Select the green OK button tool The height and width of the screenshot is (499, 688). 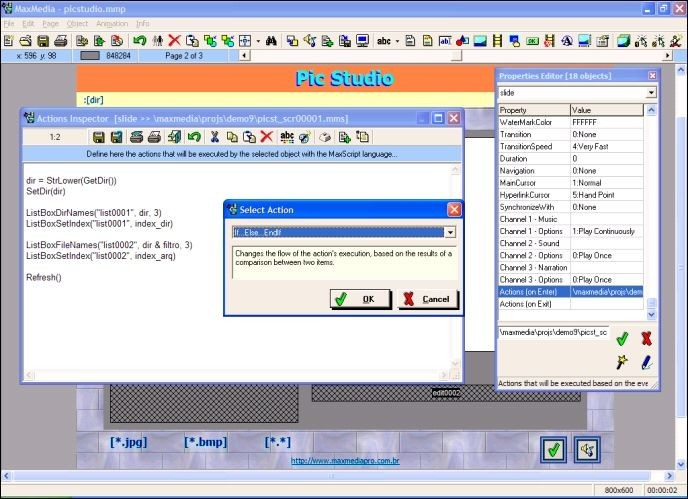532,41
